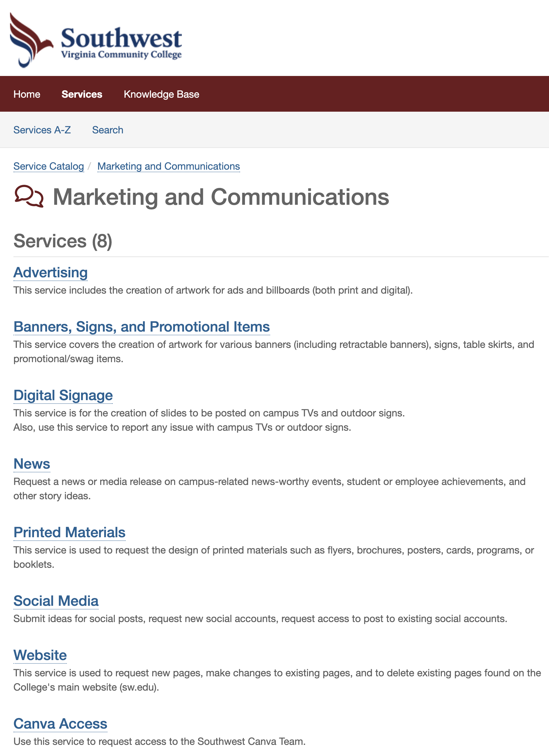Click the Services (8) section heading

[x=63, y=241]
